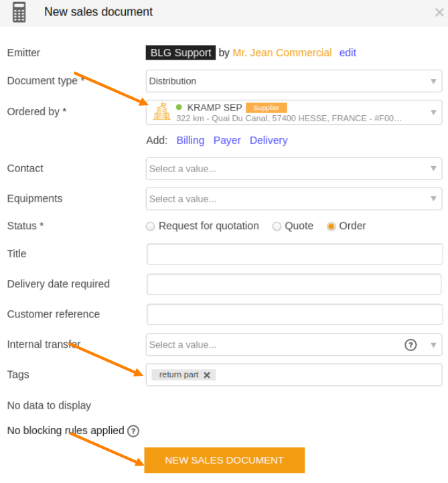The width and height of the screenshot is (448, 483).
Task: Expand the Ordered by dropdown
Action: pyautogui.click(x=294, y=112)
